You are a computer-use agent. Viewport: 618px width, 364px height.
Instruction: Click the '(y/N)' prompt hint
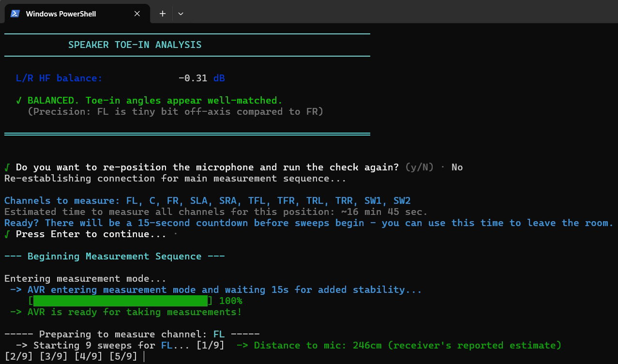coord(420,167)
